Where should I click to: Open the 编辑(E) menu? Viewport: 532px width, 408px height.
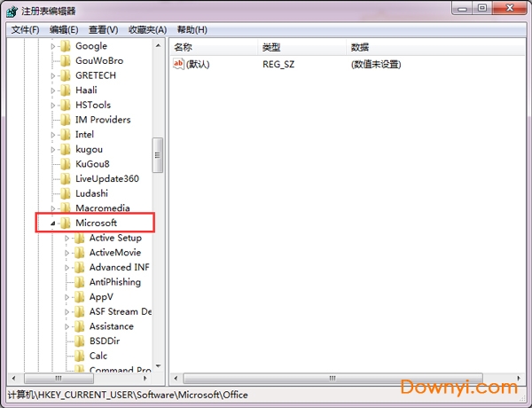tap(64, 30)
